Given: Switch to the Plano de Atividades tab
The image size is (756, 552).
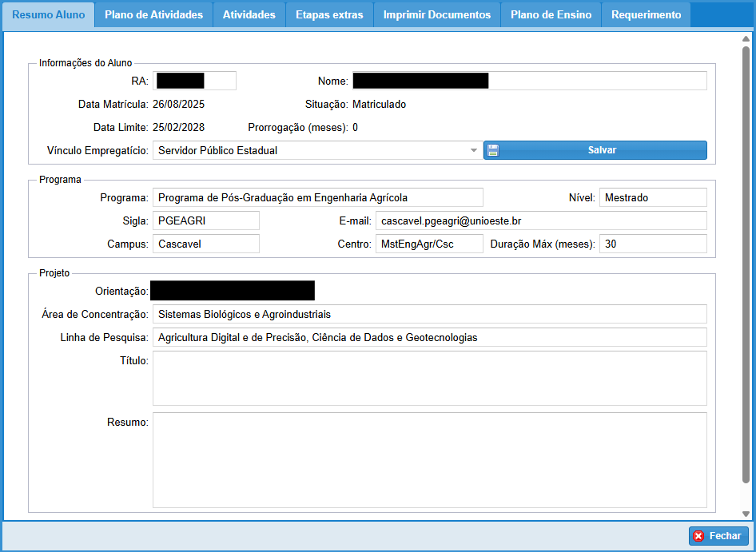Looking at the screenshot, I should pos(153,15).
